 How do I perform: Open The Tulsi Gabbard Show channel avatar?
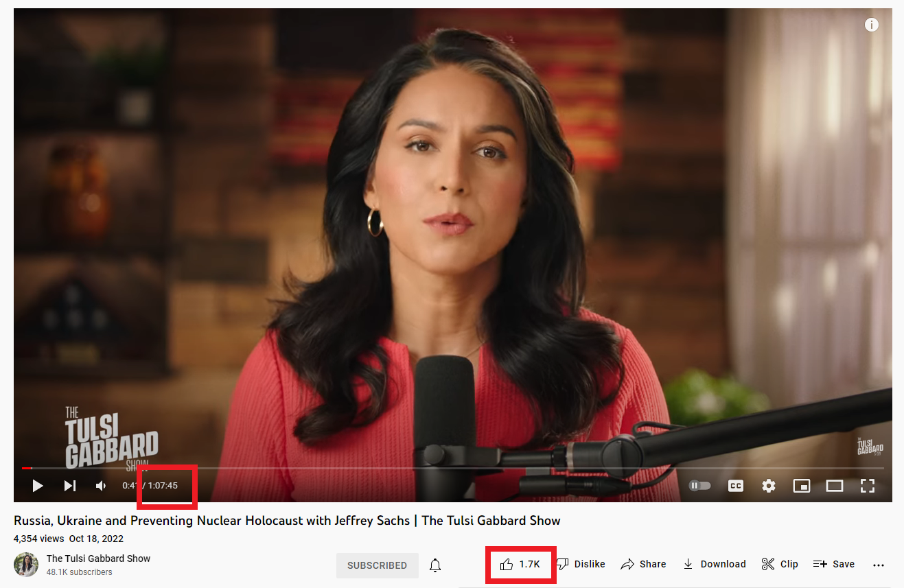[x=26, y=565]
